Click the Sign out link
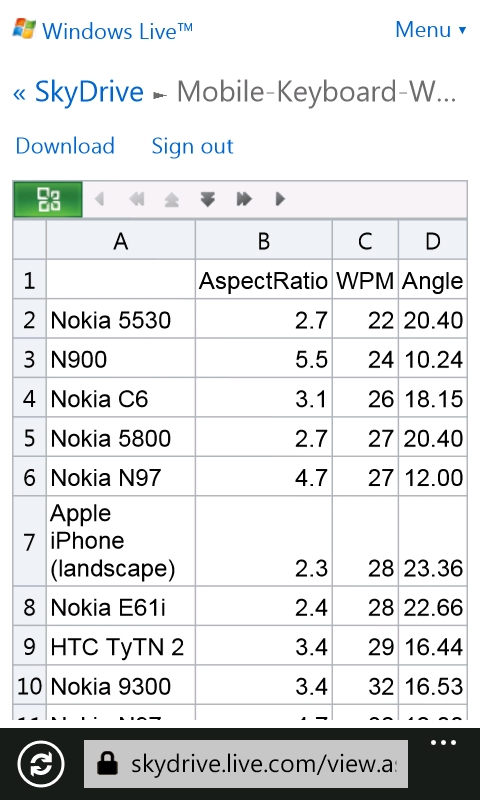Screen dimensions: 480x800 click(x=192, y=146)
